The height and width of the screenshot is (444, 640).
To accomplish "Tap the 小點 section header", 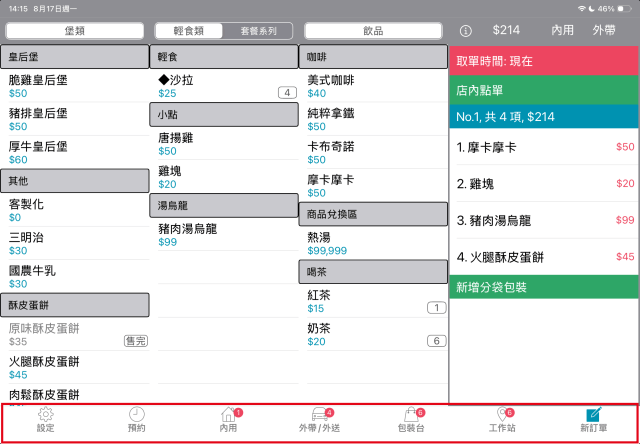I will (x=224, y=115).
